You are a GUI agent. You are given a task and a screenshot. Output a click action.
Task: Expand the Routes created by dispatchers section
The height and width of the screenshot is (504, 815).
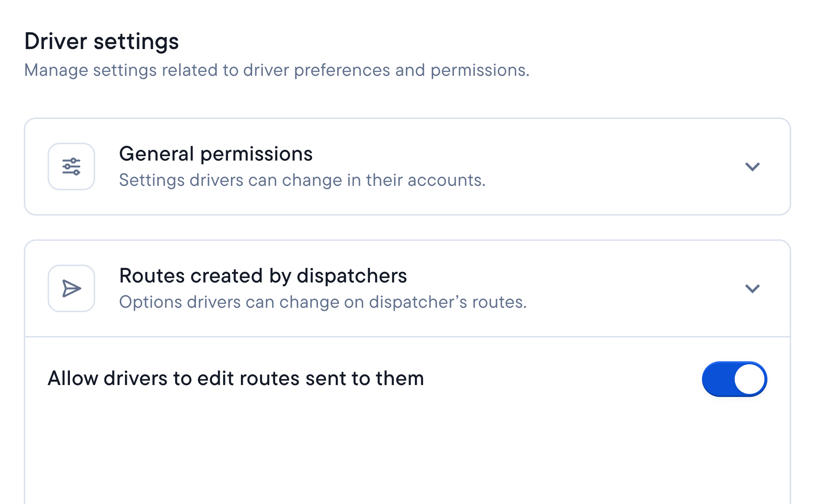point(753,288)
